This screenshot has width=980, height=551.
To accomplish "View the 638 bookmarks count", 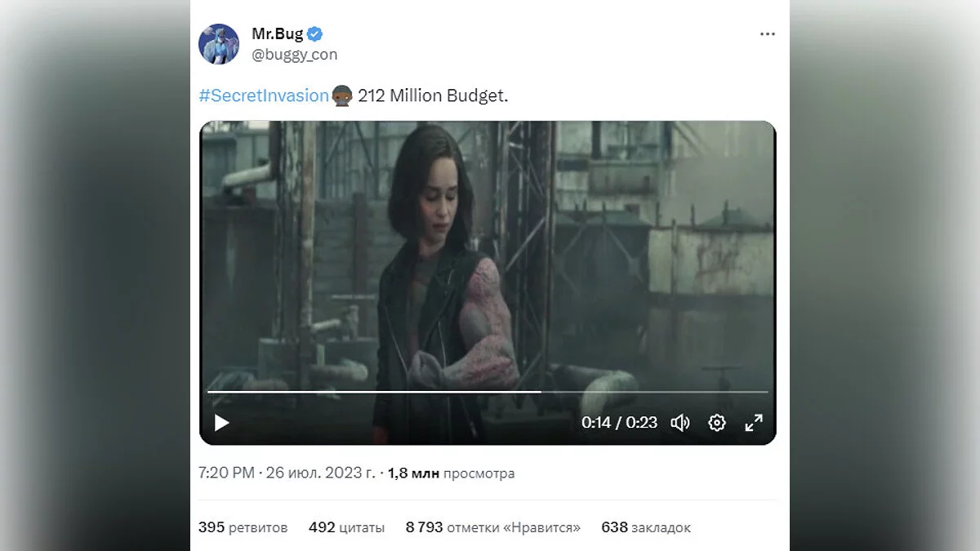I will coord(645,527).
